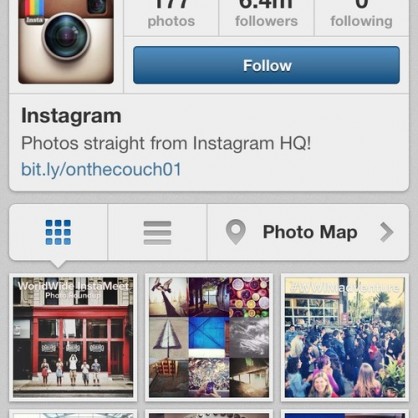This screenshot has height=418, width=418.
Task: Switch to list view icon
Action: (157, 233)
